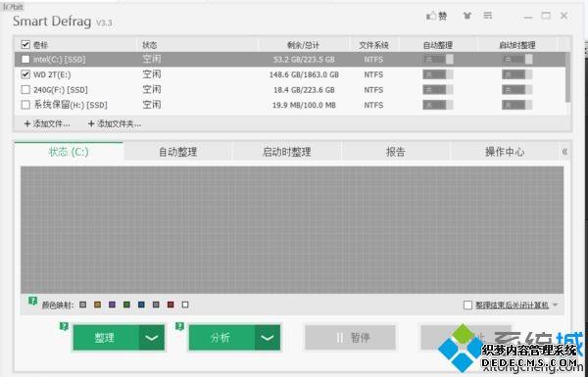Check the Intel(C:) SSD drive checkbox
The image size is (588, 377).
pyautogui.click(x=25, y=59)
